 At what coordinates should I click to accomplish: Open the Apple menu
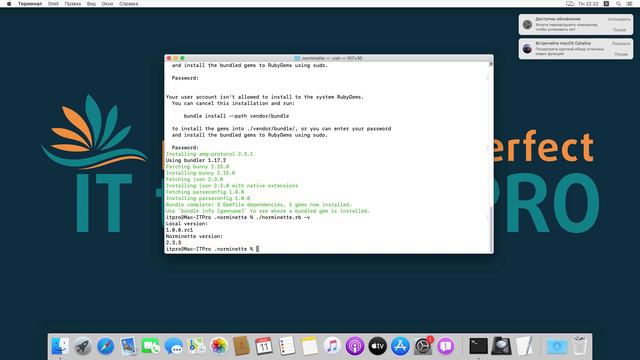coord(9,4)
